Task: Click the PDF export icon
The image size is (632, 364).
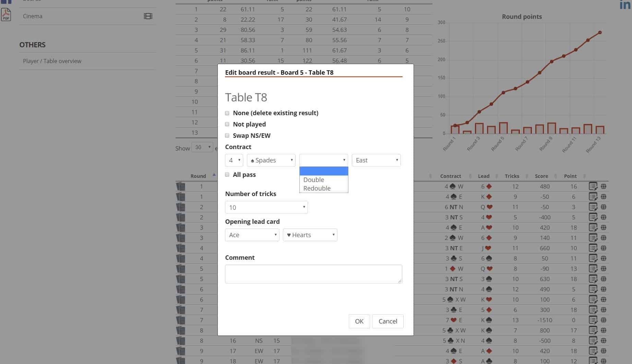Action: [6, 15]
